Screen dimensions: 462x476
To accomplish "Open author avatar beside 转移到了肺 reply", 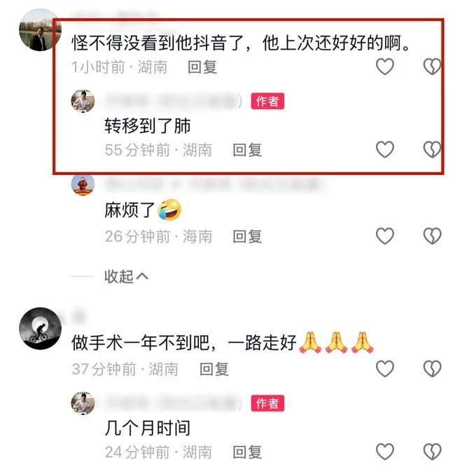I will (83, 101).
